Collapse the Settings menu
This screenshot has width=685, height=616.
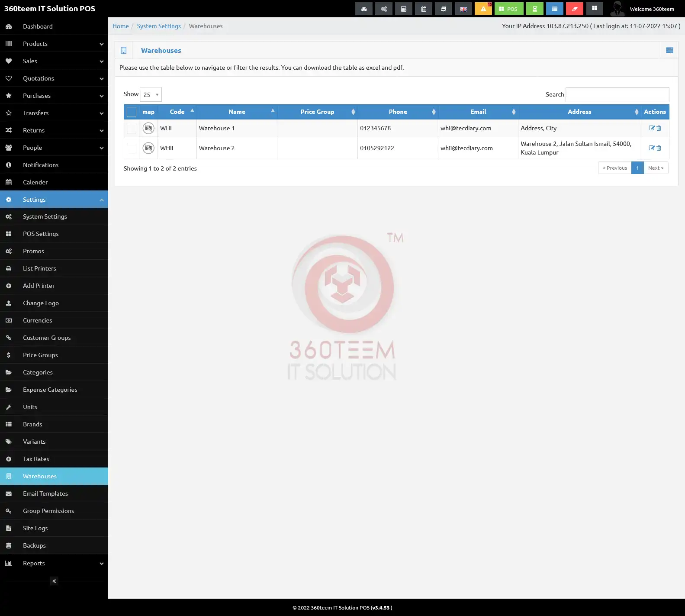pyautogui.click(x=54, y=200)
